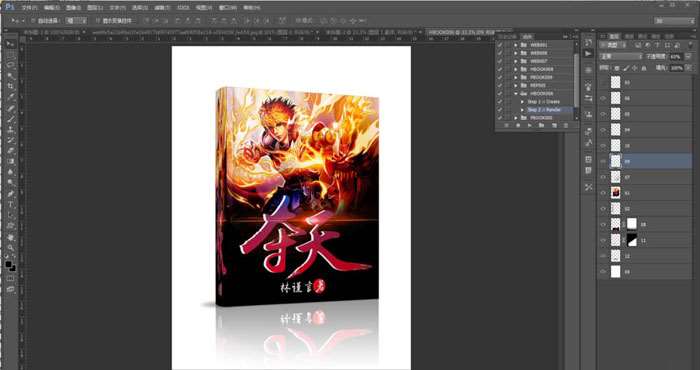Click Delete trash icon in Actions panel

(566, 125)
